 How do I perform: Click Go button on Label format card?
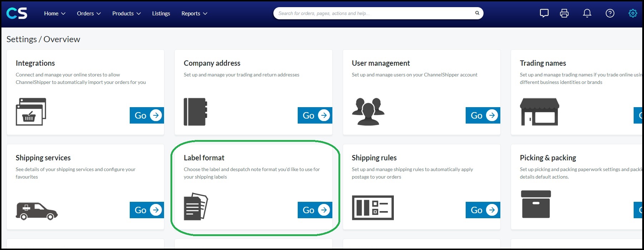pos(315,210)
